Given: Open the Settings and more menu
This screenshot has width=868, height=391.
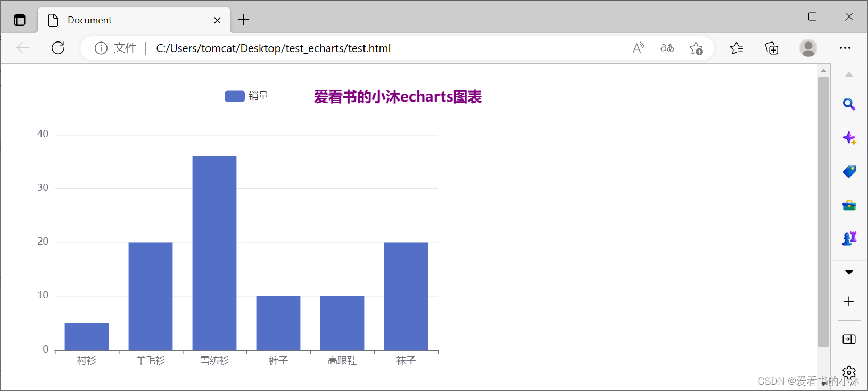Looking at the screenshot, I should [x=845, y=48].
